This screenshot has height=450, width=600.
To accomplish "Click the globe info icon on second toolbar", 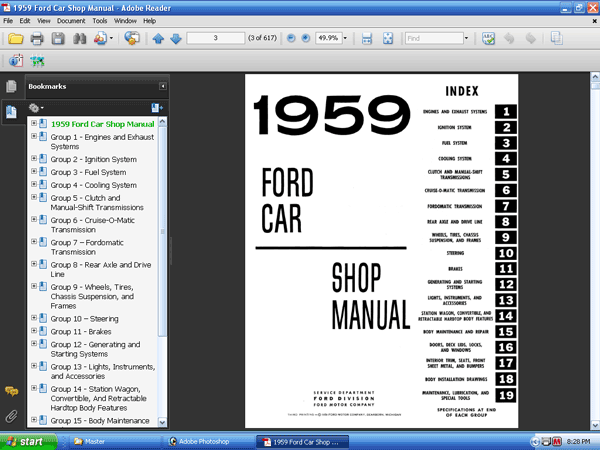I will pos(16,60).
